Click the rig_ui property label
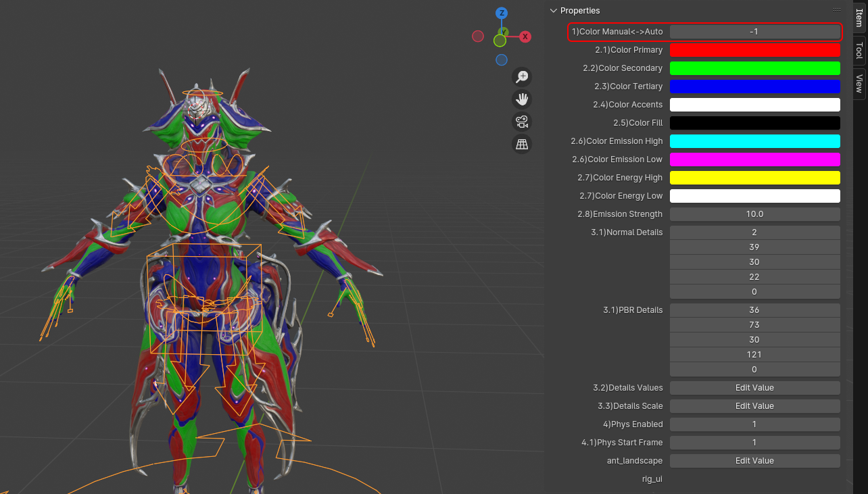This screenshot has width=868, height=494. tap(652, 479)
